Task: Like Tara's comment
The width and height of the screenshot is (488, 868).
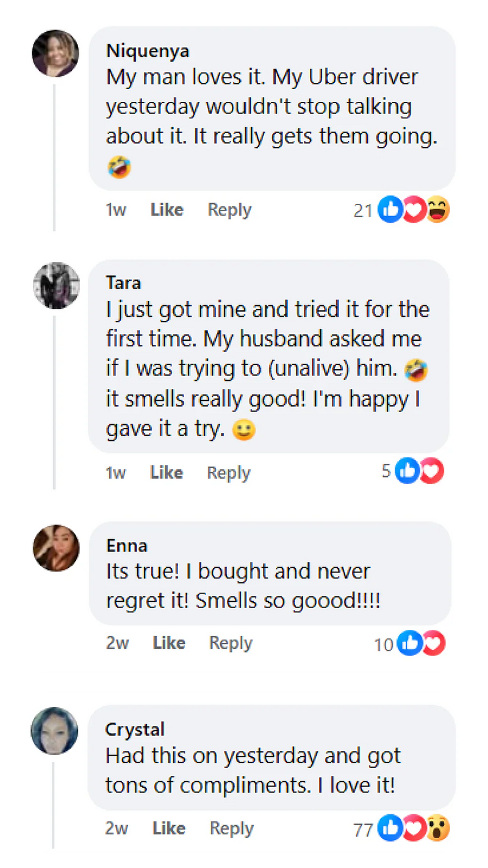Action: [x=167, y=472]
